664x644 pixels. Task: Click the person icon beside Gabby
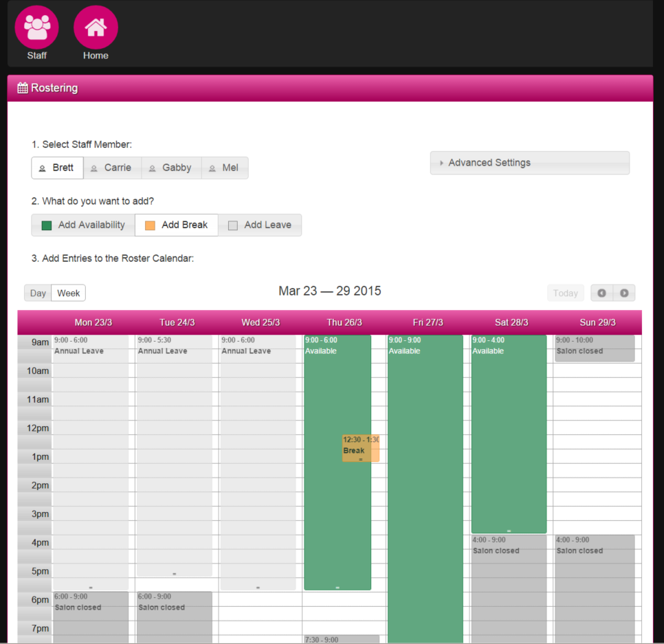[x=152, y=168]
